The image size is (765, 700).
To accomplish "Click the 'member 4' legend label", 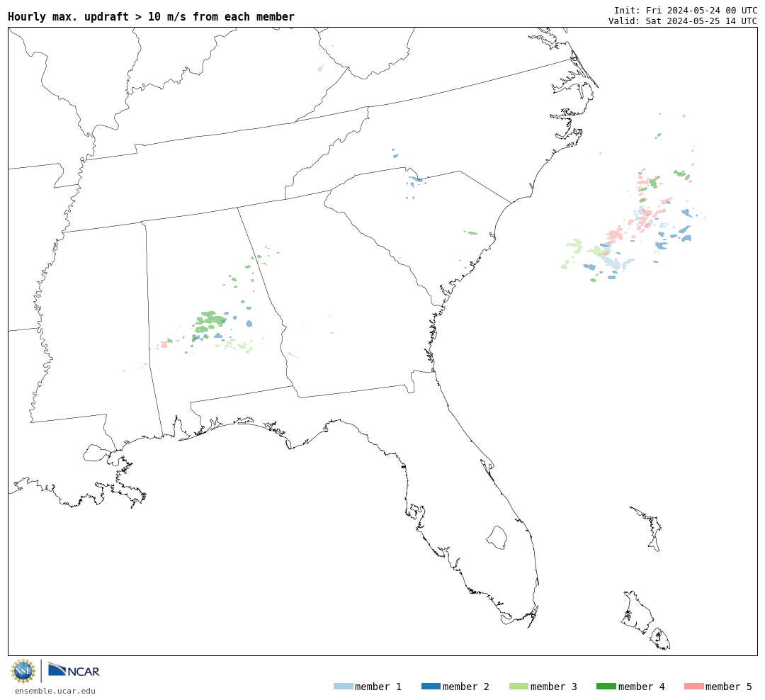I will [641, 687].
